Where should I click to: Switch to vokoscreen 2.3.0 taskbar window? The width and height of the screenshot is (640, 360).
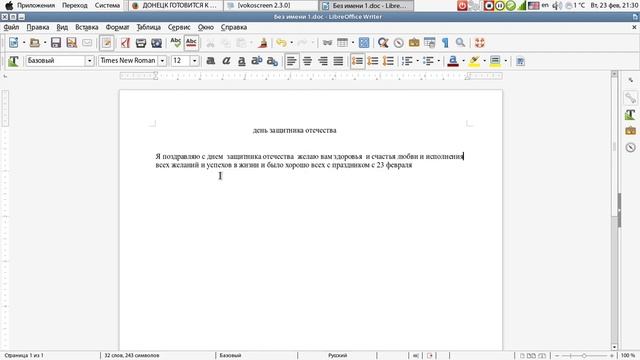click(x=271, y=5)
